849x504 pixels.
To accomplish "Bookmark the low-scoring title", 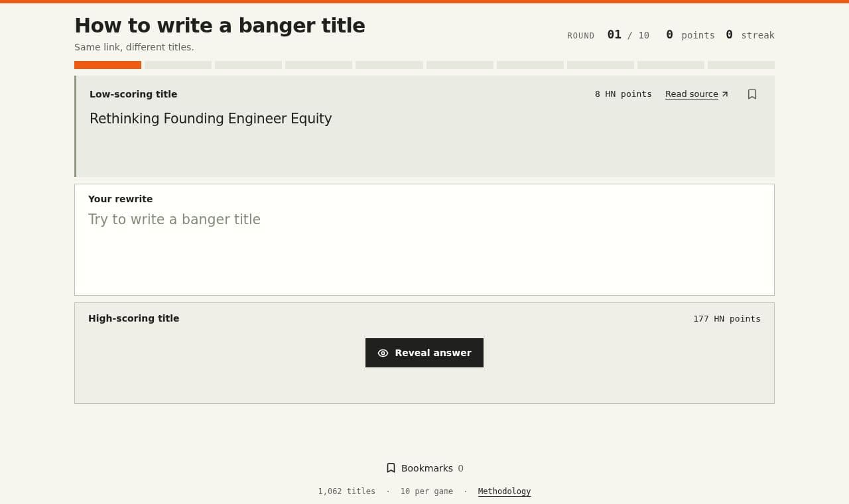I will point(752,94).
